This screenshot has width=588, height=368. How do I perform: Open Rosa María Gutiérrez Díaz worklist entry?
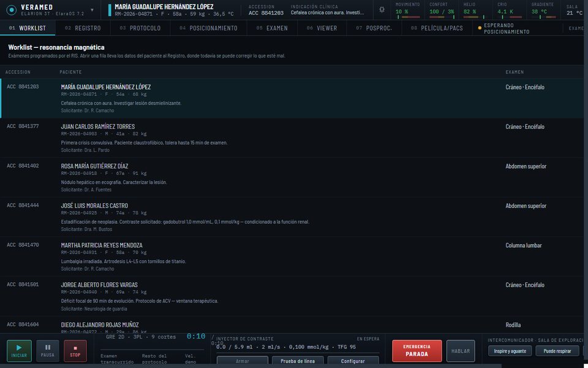[x=292, y=178]
